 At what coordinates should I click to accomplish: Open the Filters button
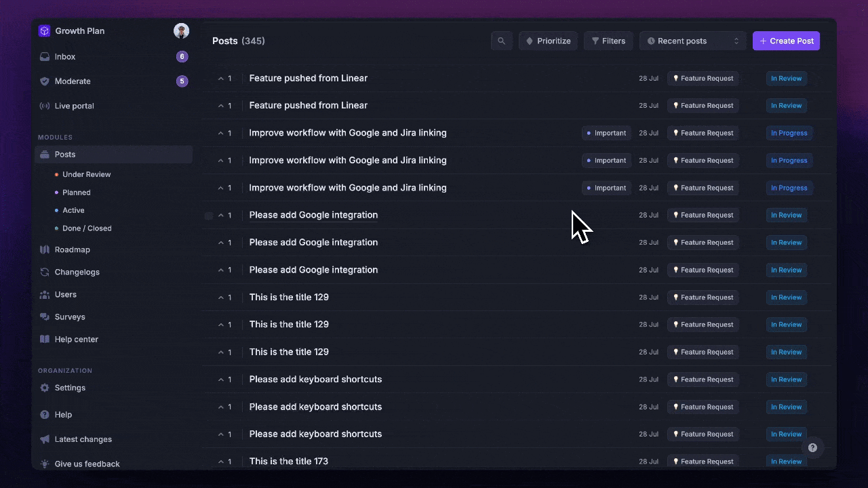coord(608,41)
